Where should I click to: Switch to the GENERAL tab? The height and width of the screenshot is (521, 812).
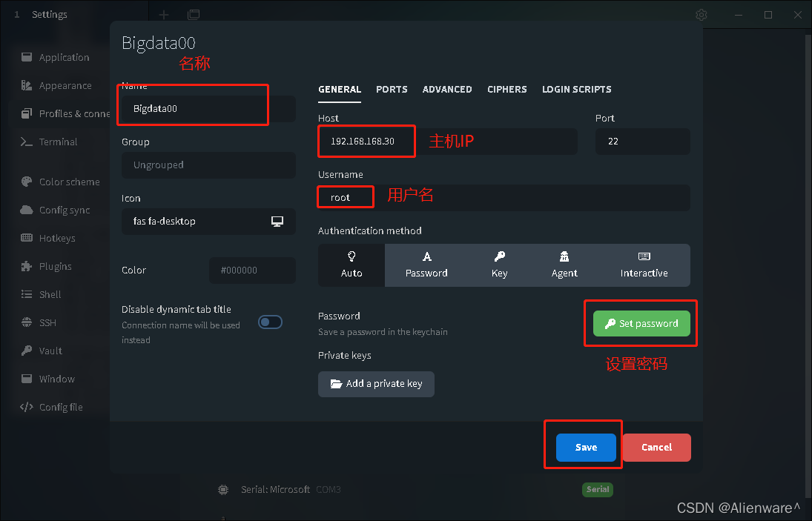[340, 90]
